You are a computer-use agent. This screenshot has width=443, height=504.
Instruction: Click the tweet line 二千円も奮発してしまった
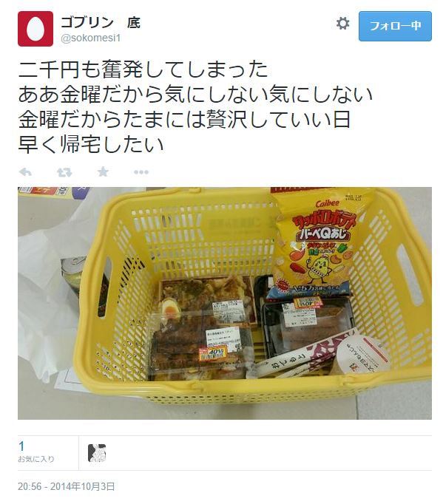[143, 69]
